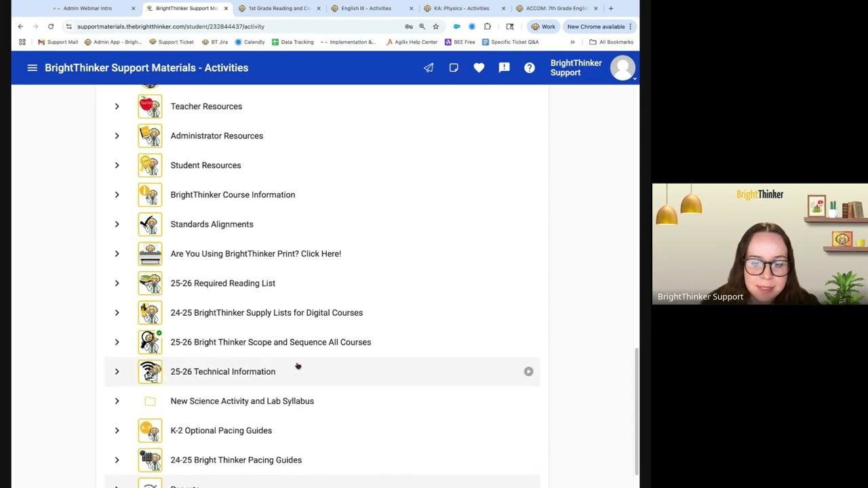Image resolution: width=868 pixels, height=488 pixels.
Task: Open the Support Mail bookmark
Action: 58,42
